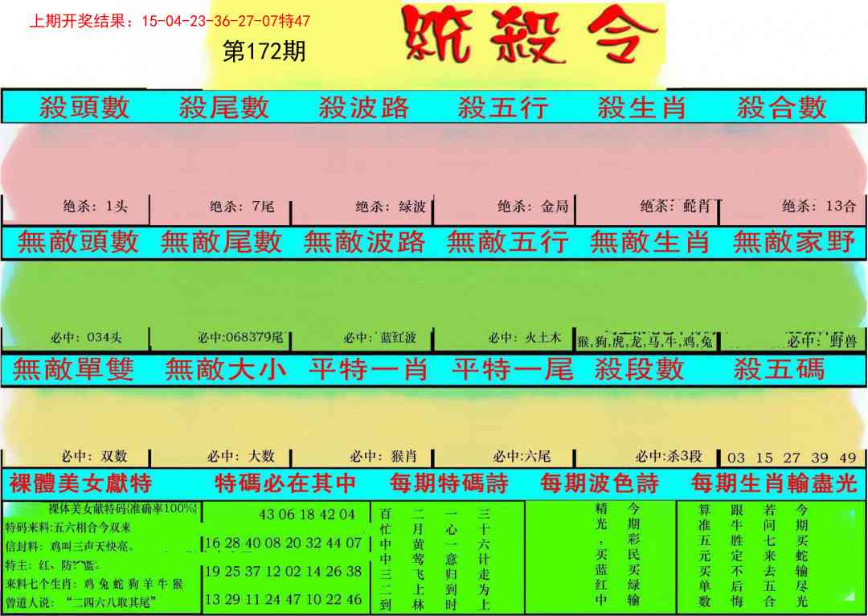The width and height of the screenshot is (868, 616).
Task: Select the 平特一肖 header cell
Action: tap(366, 369)
